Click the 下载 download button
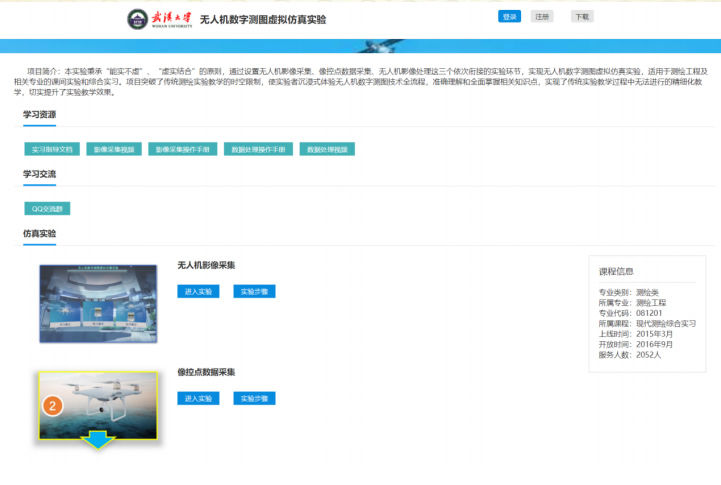The width and height of the screenshot is (721, 485). coord(582,17)
